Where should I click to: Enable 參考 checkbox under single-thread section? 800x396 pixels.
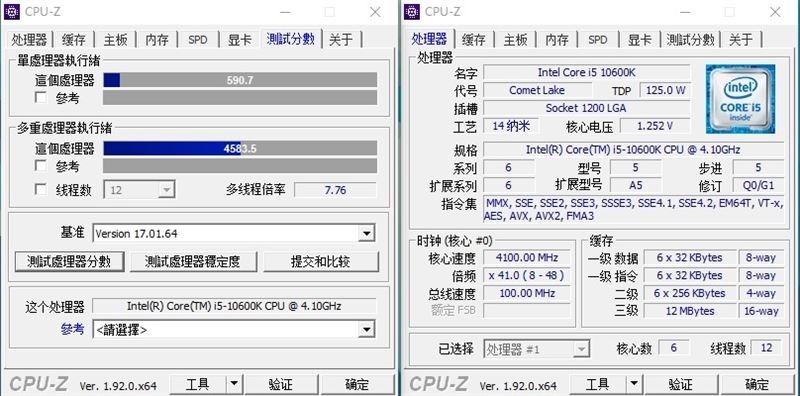(x=41, y=97)
